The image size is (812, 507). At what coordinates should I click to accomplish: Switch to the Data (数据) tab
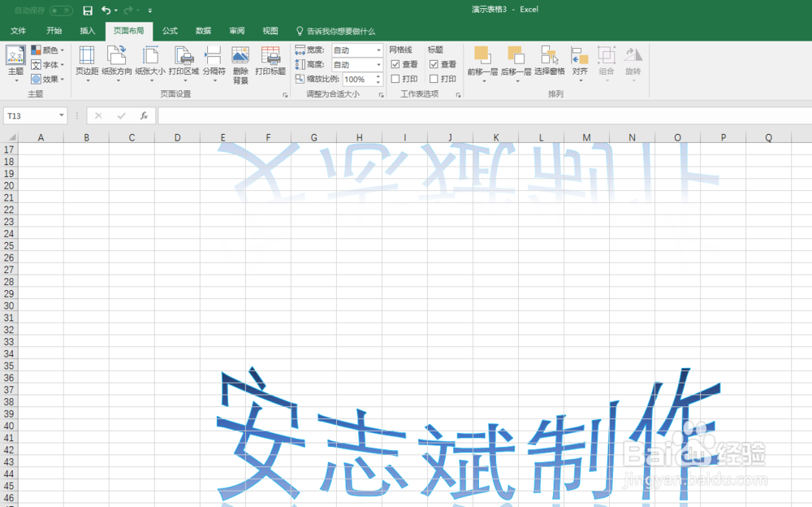[204, 31]
